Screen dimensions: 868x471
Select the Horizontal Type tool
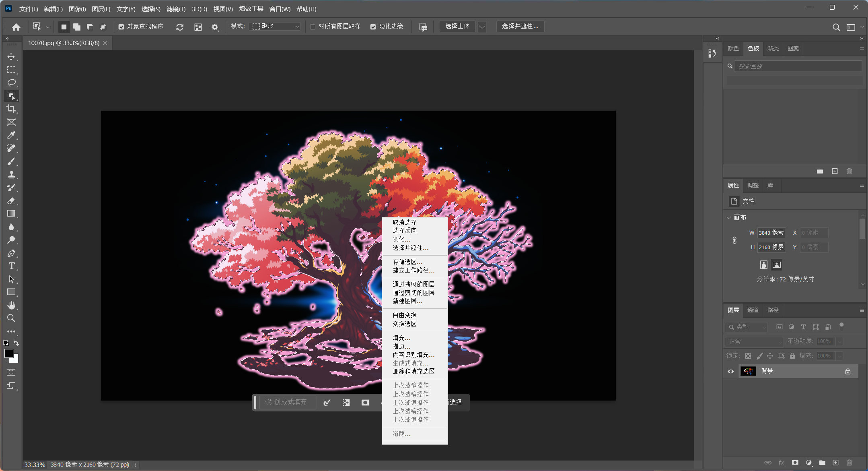pyautogui.click(x=11, y=266)
